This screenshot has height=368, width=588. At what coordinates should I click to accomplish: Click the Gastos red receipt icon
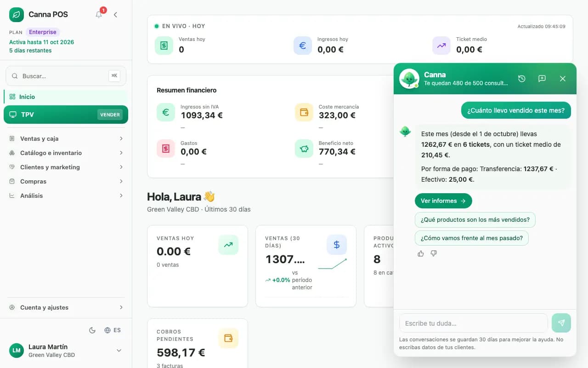[166, 149]
